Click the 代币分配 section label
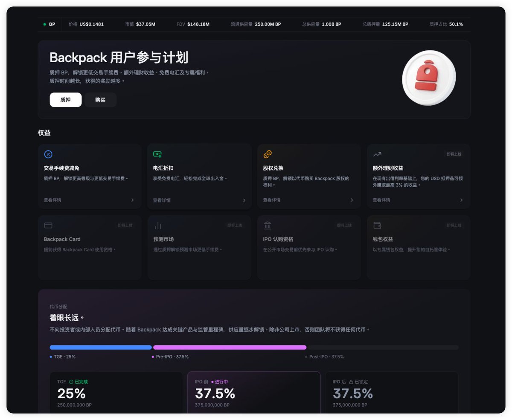This screenshot has width=512, height=420. click(58, 307)
